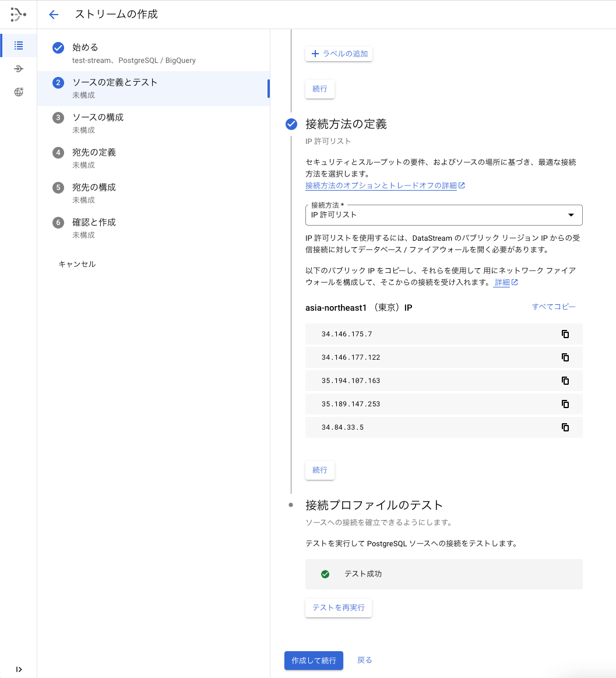Click キャンセル button

77,264
